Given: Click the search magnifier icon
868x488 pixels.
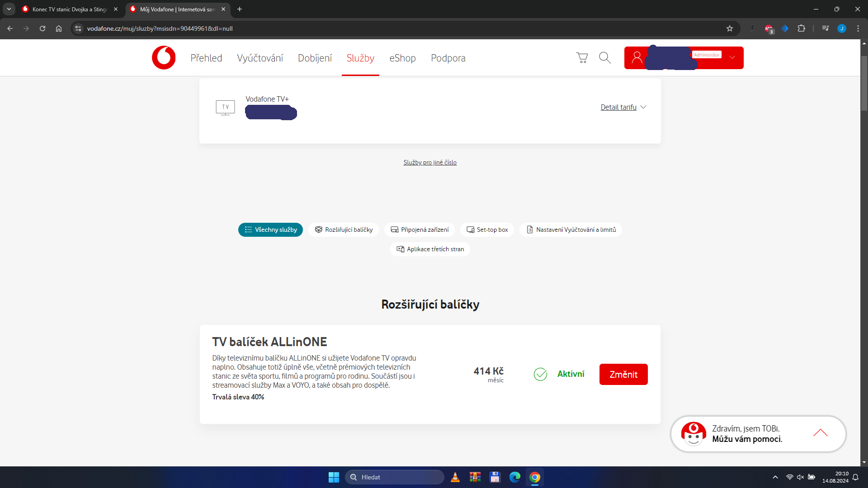Looking at the screenshot, I should point(604,58).
